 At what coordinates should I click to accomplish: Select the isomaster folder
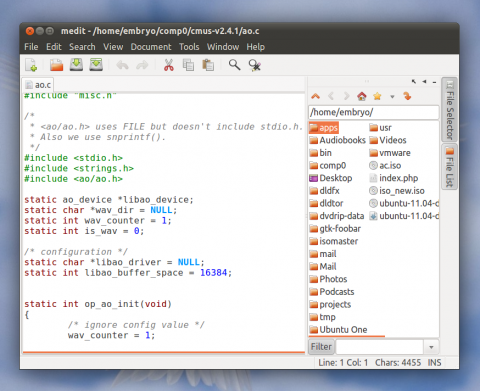[x=334, y=241]
